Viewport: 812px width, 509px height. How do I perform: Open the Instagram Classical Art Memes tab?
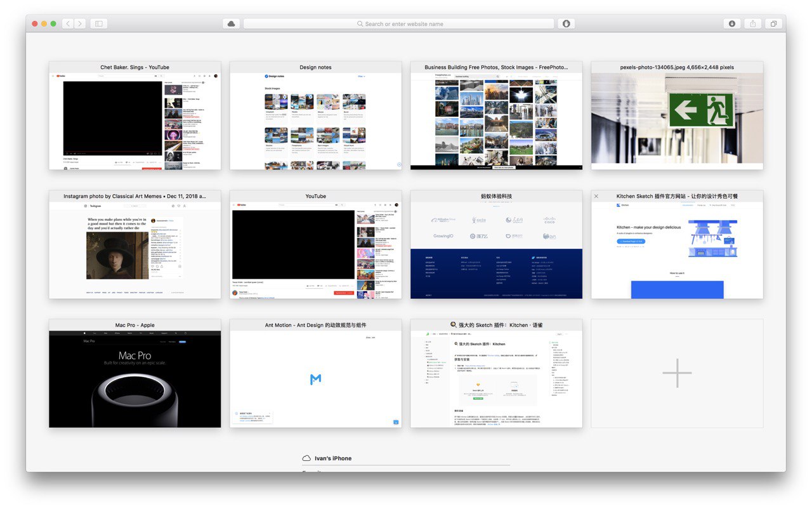click(135, 244)
